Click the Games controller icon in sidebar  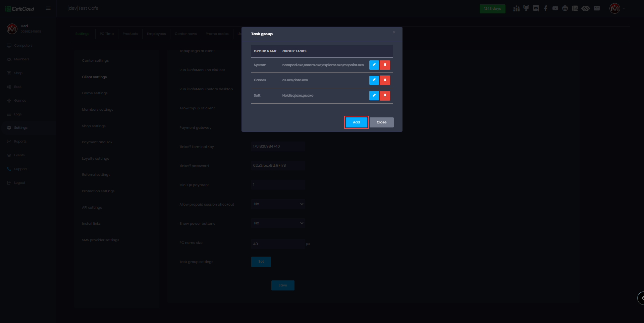pyautogui.click(x=9, y=101)
